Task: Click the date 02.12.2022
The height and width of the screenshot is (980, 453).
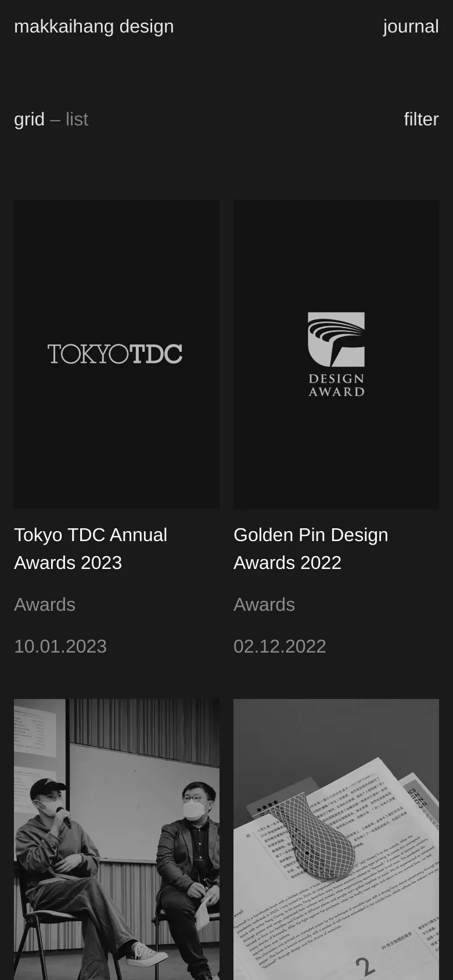Action: (280, 647)
